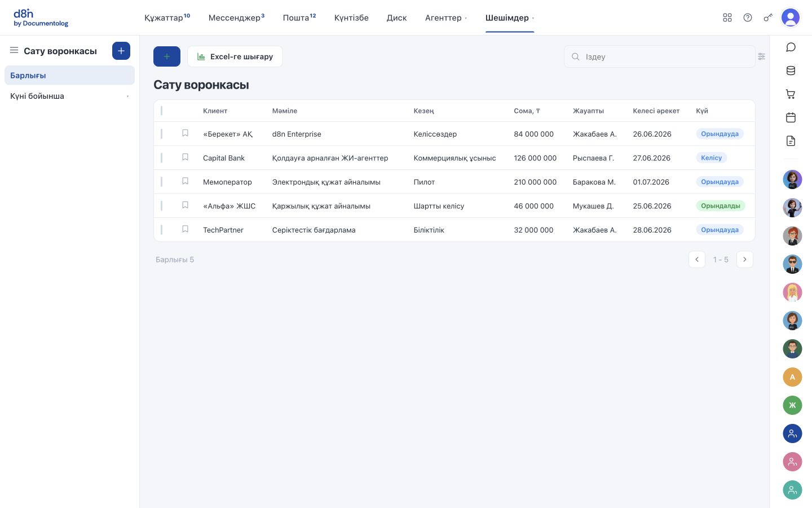Toggle the hamburger menu in sidebar
The width and height of the screenshot is (812, 508).
(x=14, y=50)
